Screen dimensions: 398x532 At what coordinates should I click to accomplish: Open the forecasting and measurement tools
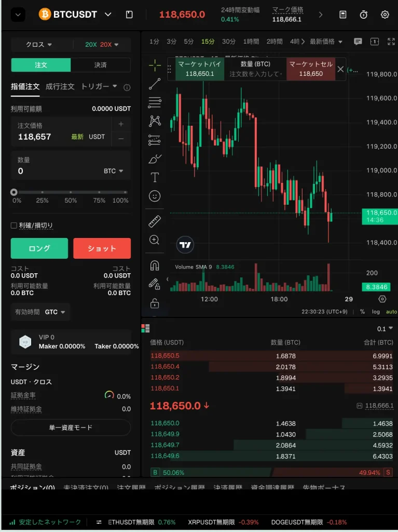[155, 140]
